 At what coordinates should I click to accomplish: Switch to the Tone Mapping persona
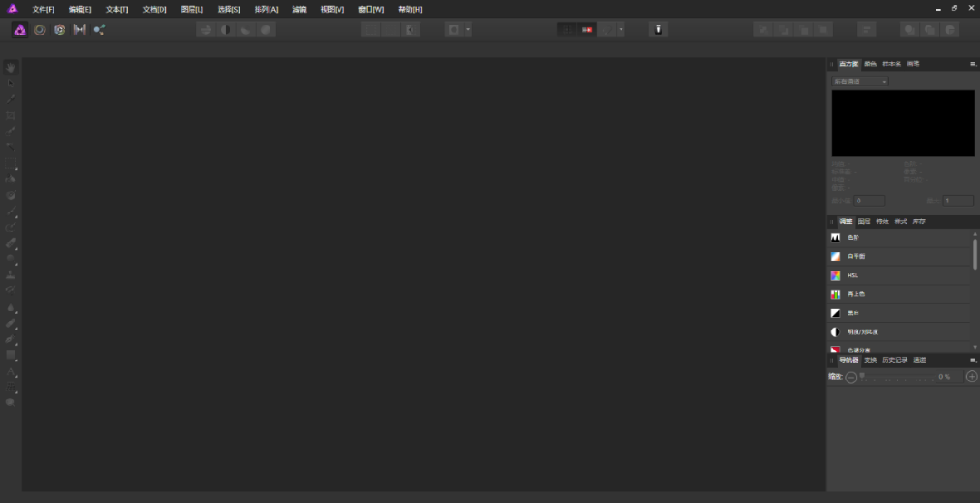pos(80,29)
